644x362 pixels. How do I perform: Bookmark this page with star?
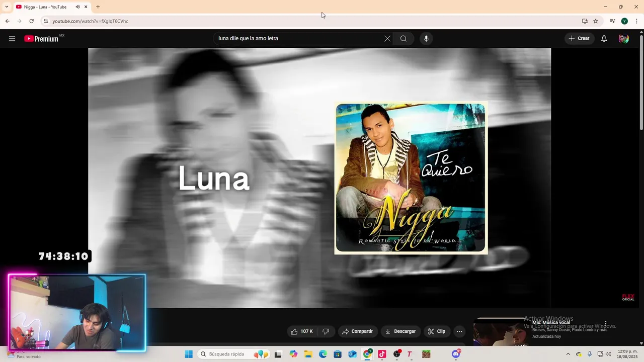(x=596, y=21)
